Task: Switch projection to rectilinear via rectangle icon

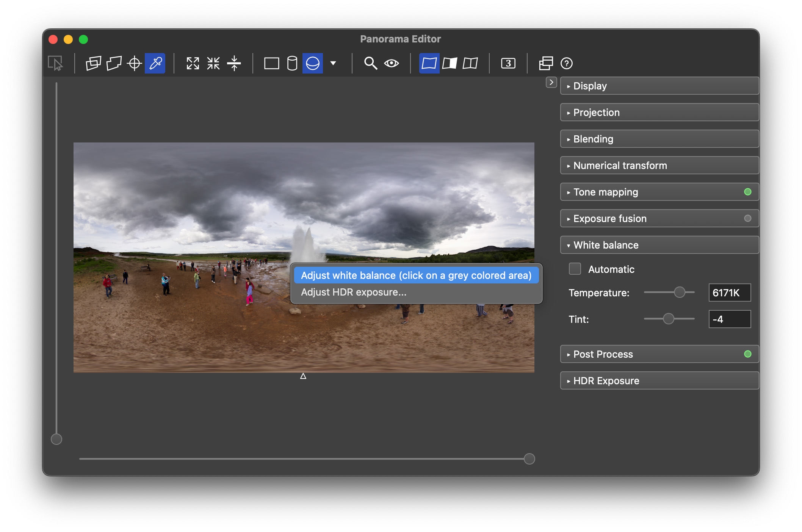Action: click(x=272, y=63)
